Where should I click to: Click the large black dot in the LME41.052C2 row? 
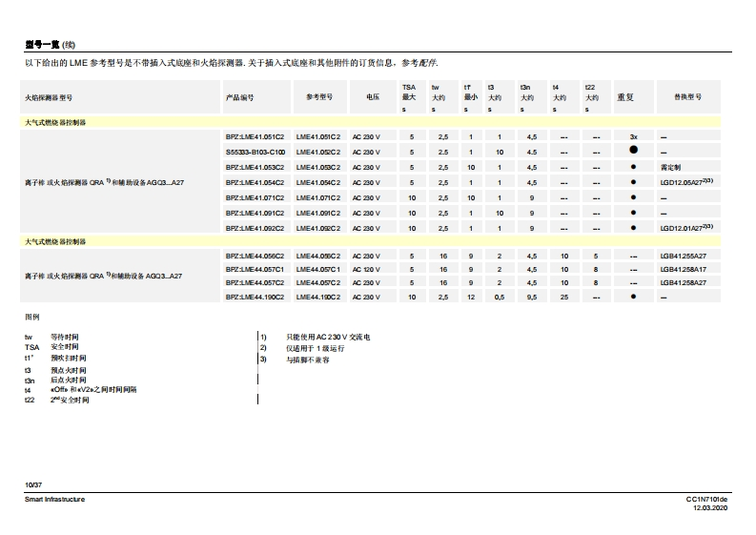(x=633, y=152)
